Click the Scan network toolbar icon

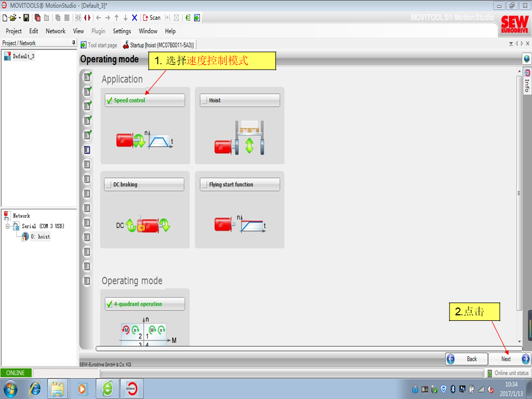point(151,18)
